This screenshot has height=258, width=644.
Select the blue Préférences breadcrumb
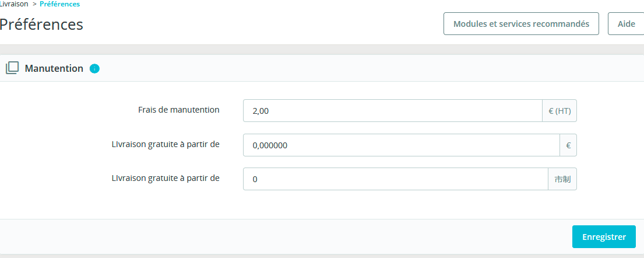point(60,4)
